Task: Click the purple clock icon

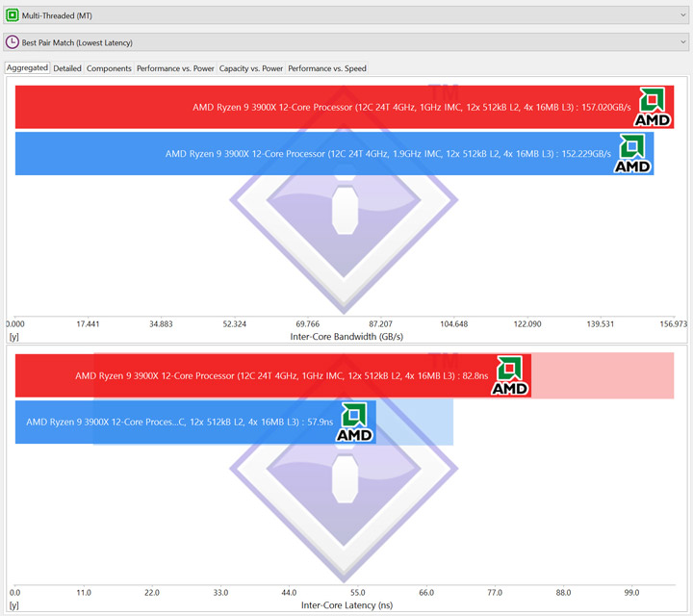Action: pyautogui.click(x=12, y=42)
